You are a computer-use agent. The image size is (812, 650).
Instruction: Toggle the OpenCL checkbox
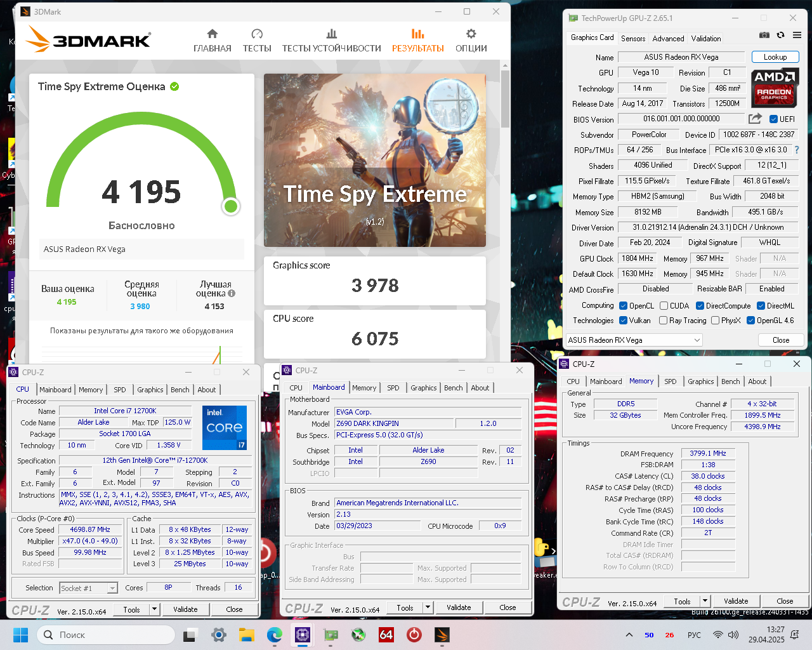point(623,305)
